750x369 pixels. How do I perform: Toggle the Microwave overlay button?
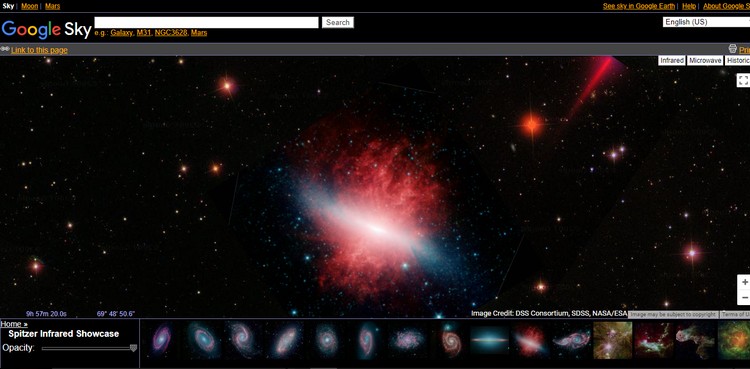tap(705, 61)
